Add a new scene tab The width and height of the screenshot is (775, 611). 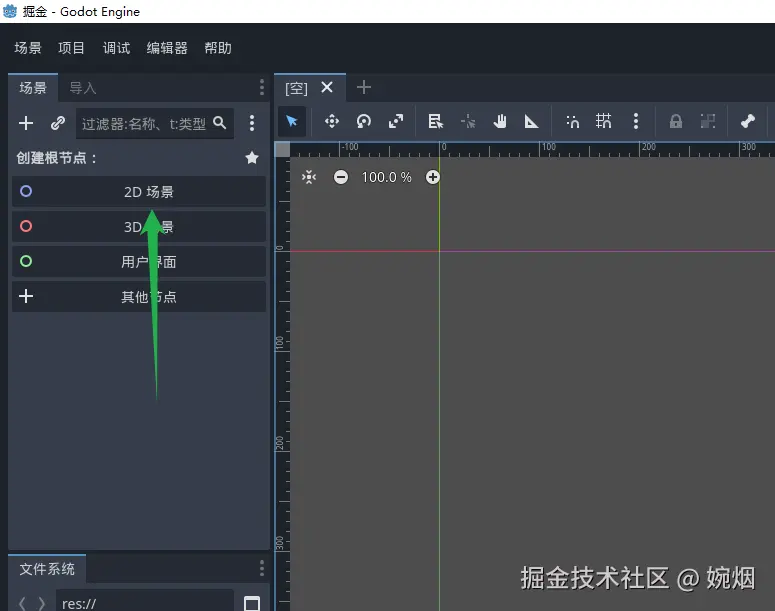(364, 87)
